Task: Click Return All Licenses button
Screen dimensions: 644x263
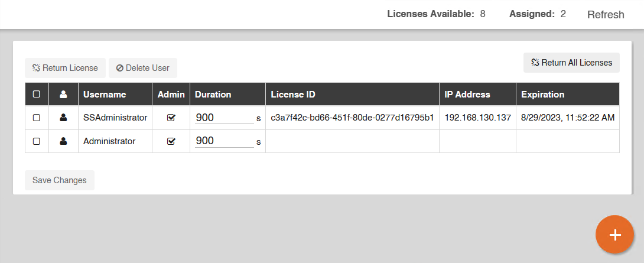Action: 571,63
